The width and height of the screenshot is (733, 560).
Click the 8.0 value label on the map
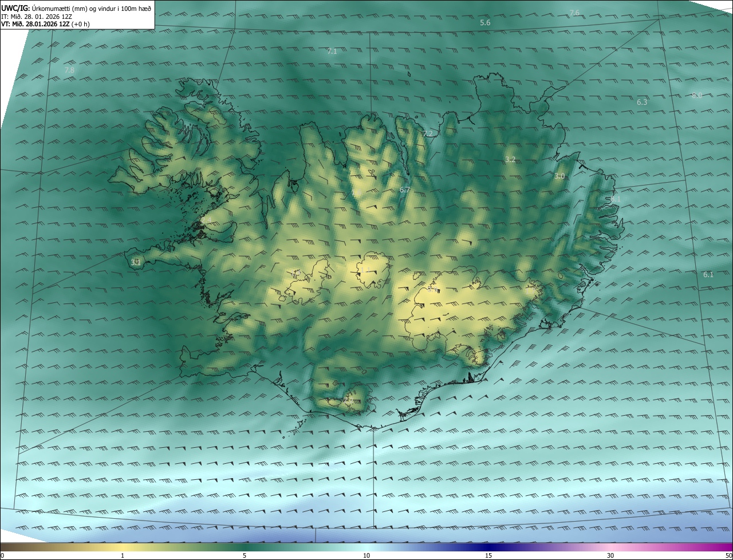coord(697,95)
